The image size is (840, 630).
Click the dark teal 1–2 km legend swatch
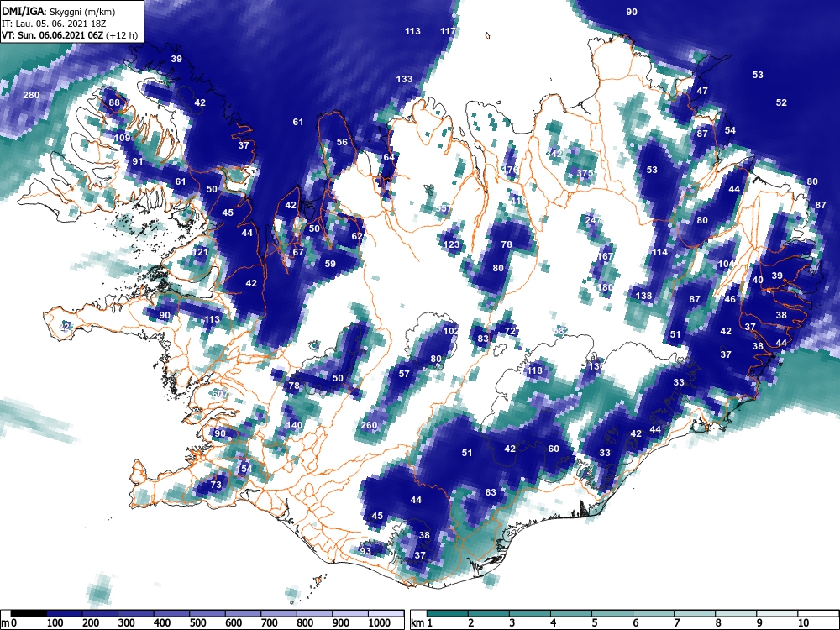click(448, 613)
